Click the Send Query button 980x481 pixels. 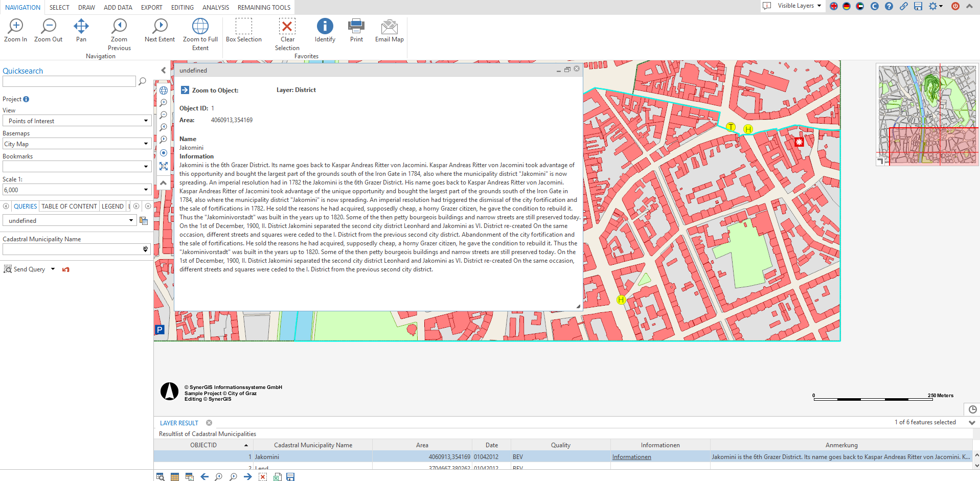click(29, 269)
